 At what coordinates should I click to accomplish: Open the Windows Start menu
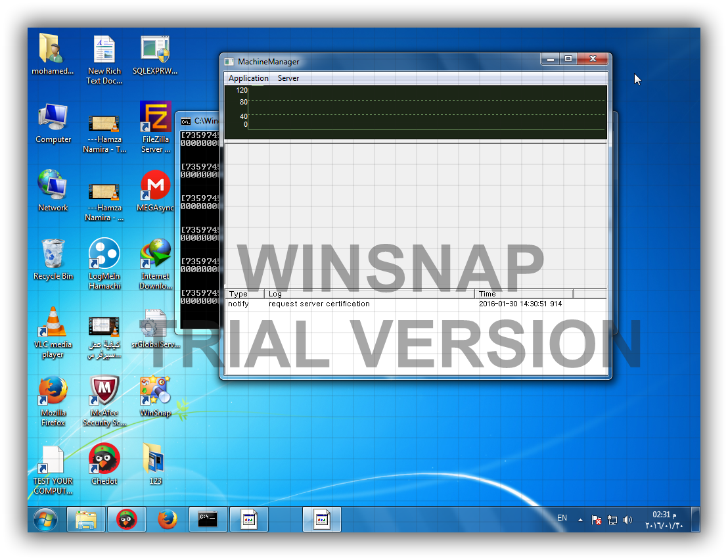click(45, 519)
